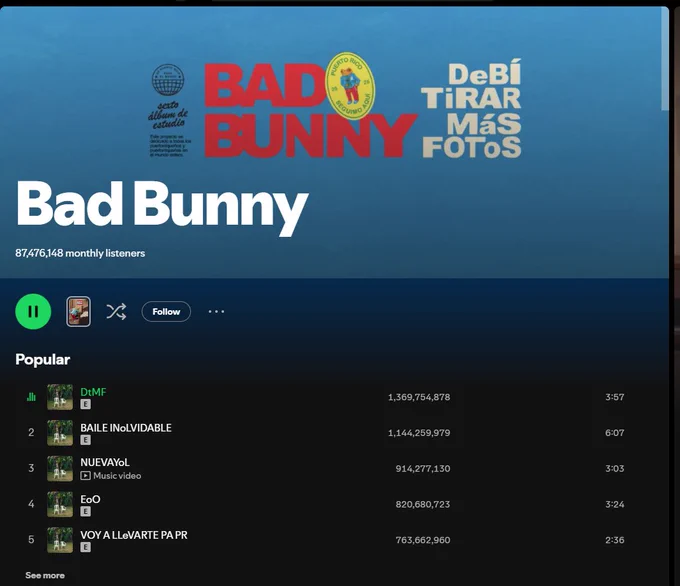Image resolution: width=680 pixels, height=586 pixels.
Task: Click the NUEVAYoL album cover
Action: coord(60,468)
